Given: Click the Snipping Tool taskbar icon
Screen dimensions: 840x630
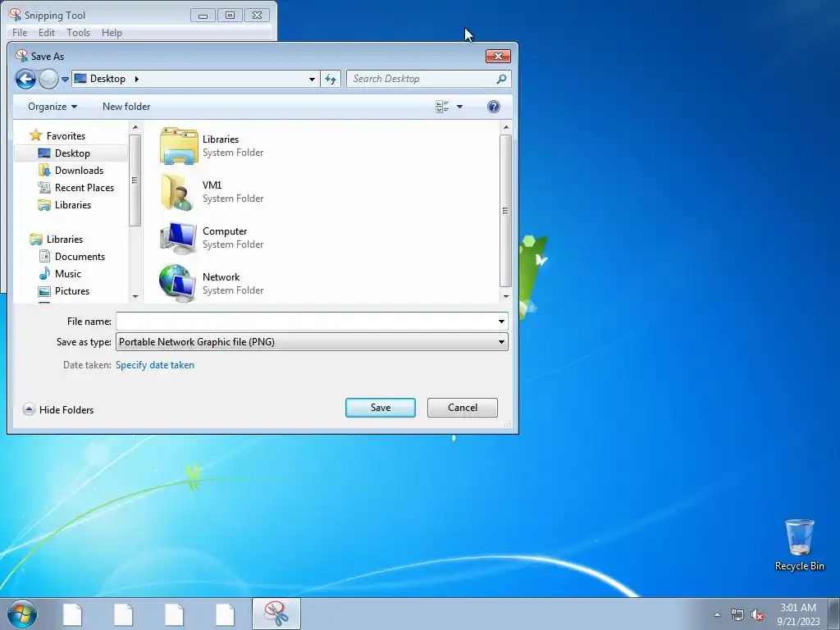Looking at the screenshot, I should (276, 614).
